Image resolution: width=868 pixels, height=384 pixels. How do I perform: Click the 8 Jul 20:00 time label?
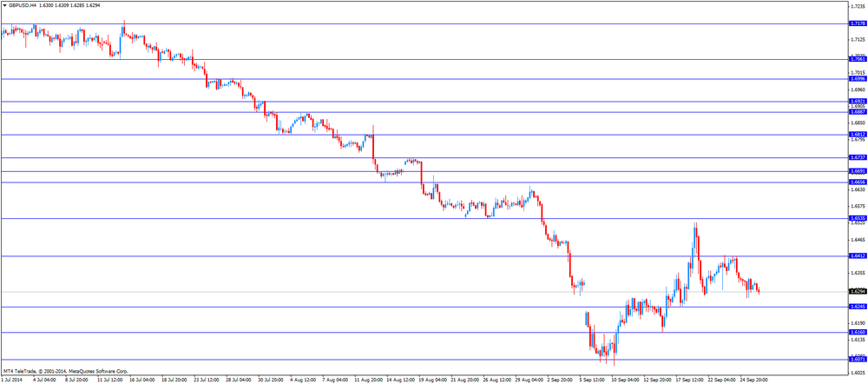[76, 381]
